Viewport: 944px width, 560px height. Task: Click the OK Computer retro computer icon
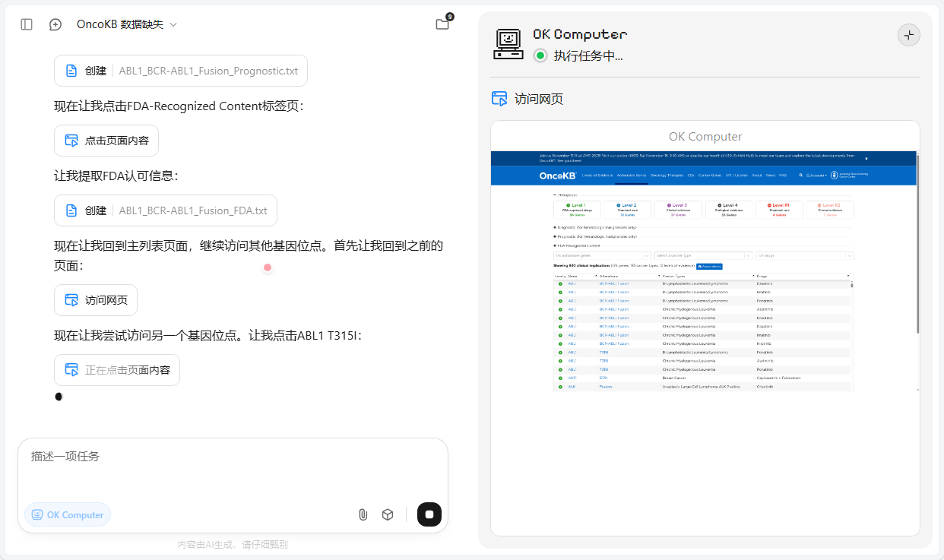[x=508, y=44]
